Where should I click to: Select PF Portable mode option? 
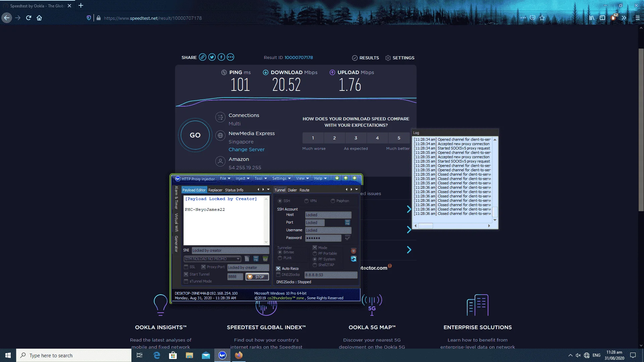click(315, 254)
